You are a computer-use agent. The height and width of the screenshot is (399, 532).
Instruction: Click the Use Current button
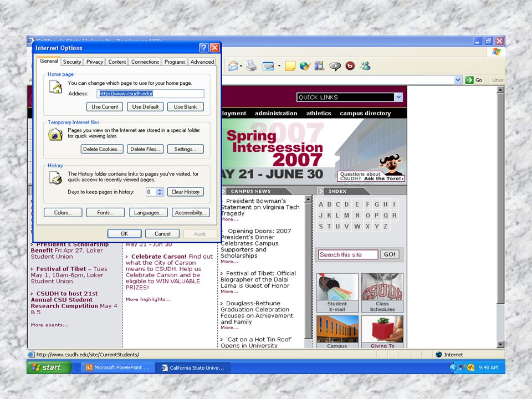[105, 107]
